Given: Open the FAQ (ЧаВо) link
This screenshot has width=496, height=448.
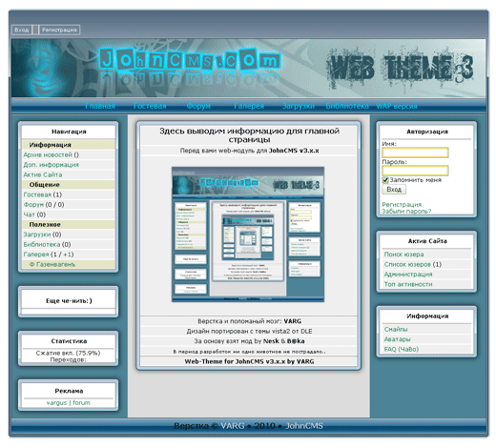Looking at the screenshot, I should (x=402, y=349).
